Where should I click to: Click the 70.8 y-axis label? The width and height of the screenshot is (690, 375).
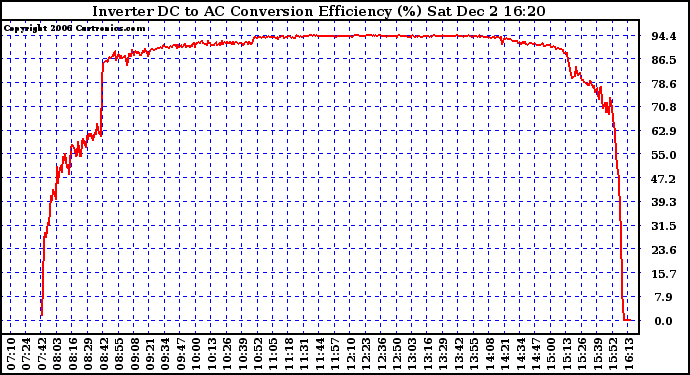[x=664, y=107]
